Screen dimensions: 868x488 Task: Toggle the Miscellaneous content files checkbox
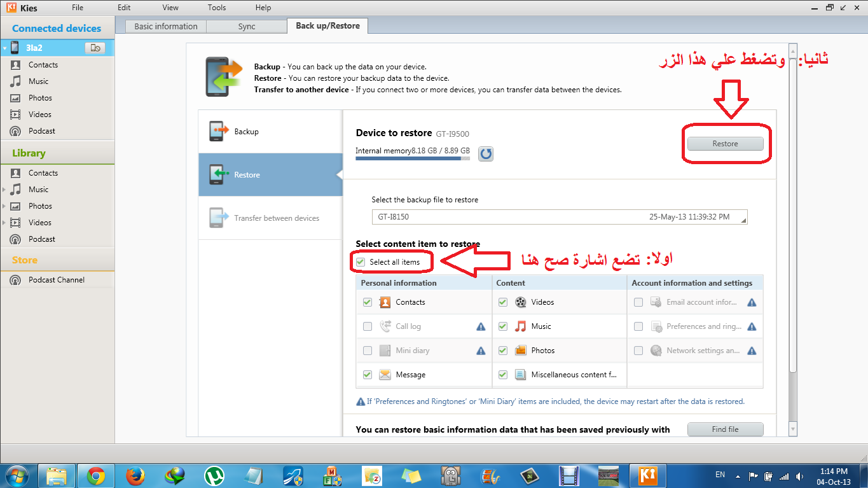pos(503,375)
